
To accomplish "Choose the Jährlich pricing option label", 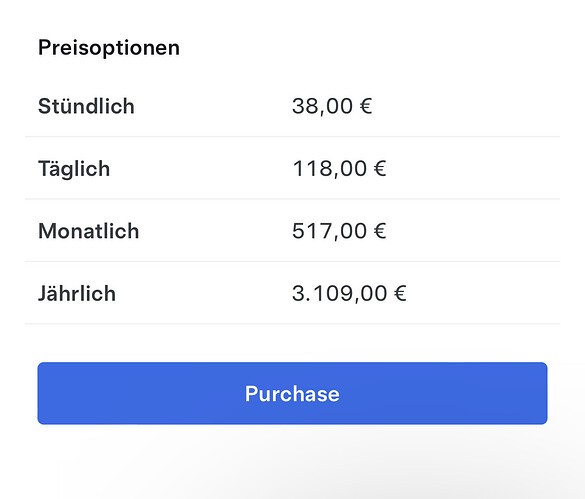I will [77, 293].
